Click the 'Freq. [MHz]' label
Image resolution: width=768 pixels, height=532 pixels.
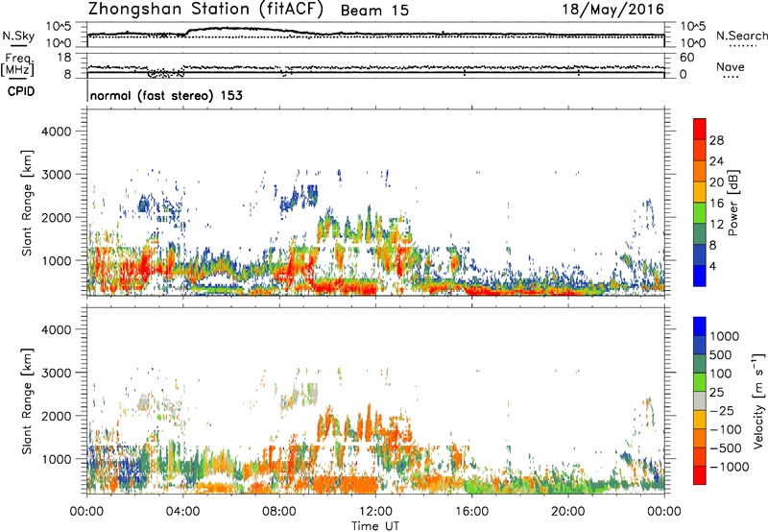point(18,65)
